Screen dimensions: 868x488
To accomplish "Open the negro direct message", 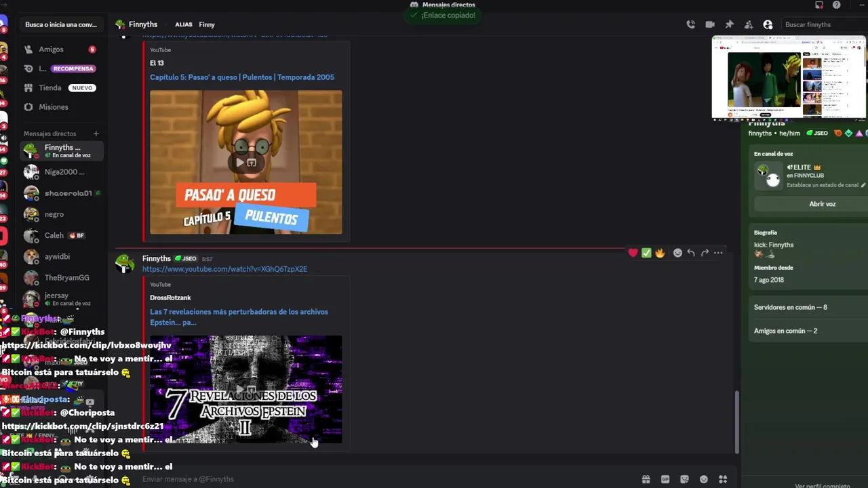I will 61,214.
